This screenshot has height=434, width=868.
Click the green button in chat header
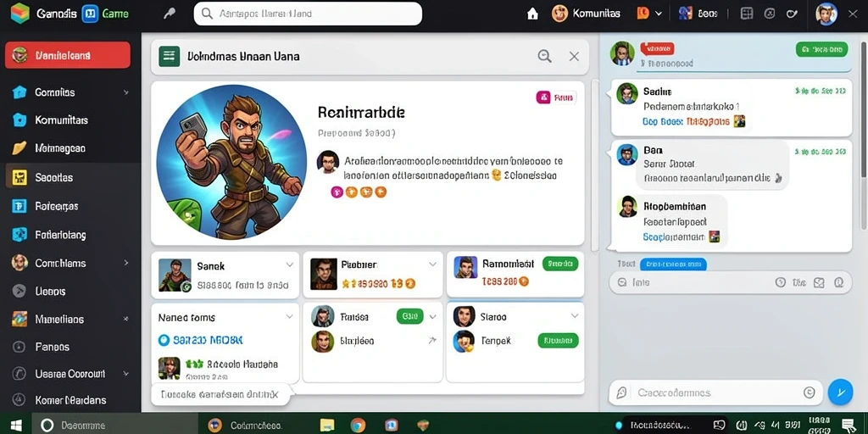click(821, 49)
